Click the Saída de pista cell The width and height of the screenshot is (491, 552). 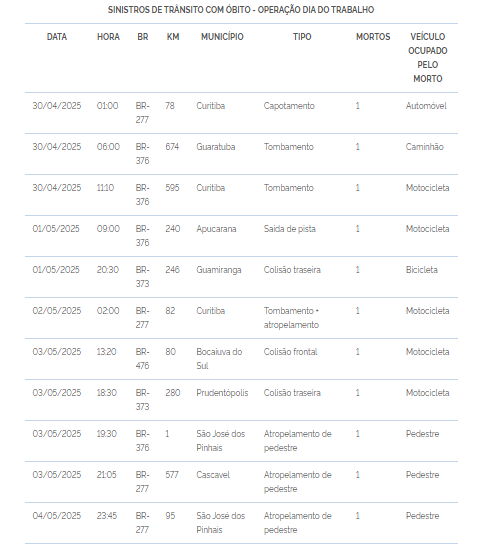[290, 229]
